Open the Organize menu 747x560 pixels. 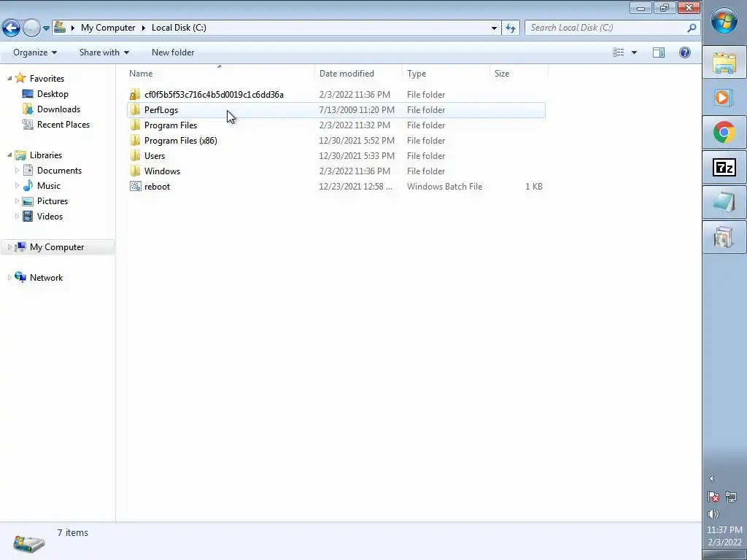pos(35,52)
